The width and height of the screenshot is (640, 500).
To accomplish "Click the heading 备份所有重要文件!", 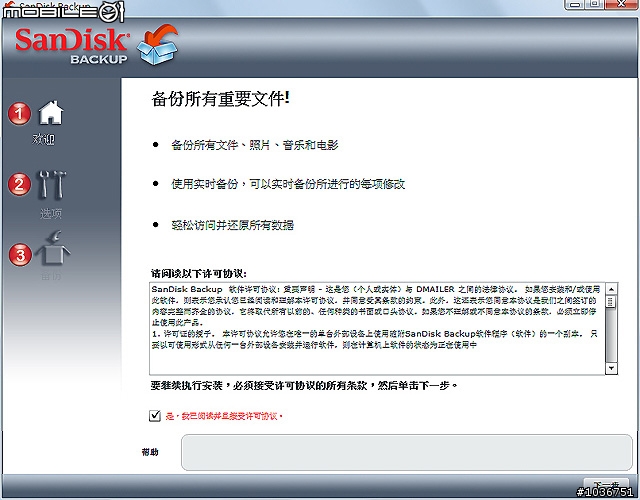I will coord(220,99).
